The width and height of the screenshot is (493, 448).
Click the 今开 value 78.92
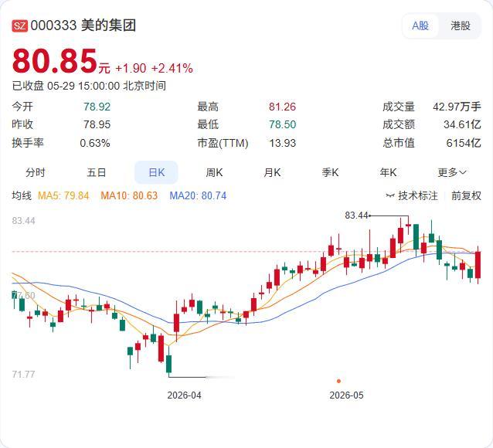tap(97, 107)
